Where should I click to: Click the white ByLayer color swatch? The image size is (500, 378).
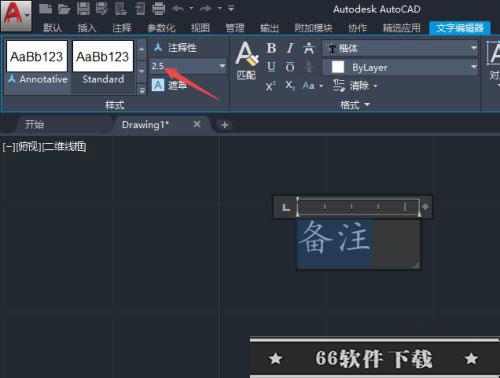[x=338, y=67]
